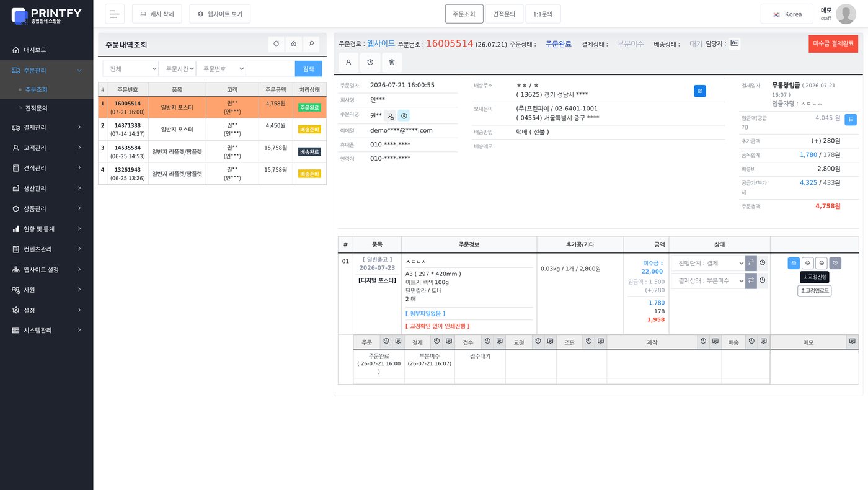The height and width of the screenshot is (490, 868).
Task: Refresh the 주문내역조회 order list
Action: click(x=276, y=44)
